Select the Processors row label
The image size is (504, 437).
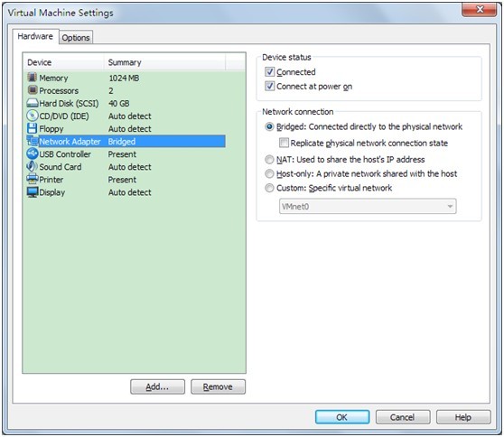[59, 90]
